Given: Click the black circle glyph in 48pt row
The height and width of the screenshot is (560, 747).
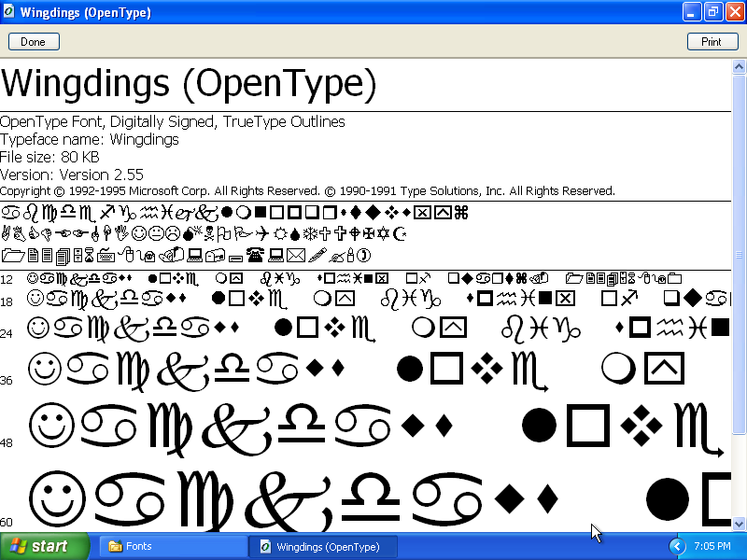Looking at the screenshot, I should [x=540, y=426].
